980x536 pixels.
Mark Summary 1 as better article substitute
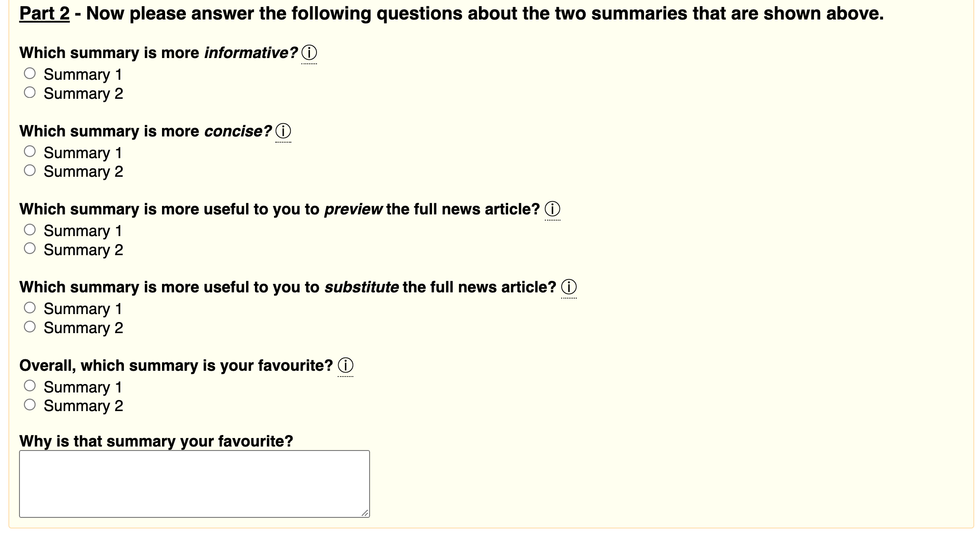pos(30,307)
